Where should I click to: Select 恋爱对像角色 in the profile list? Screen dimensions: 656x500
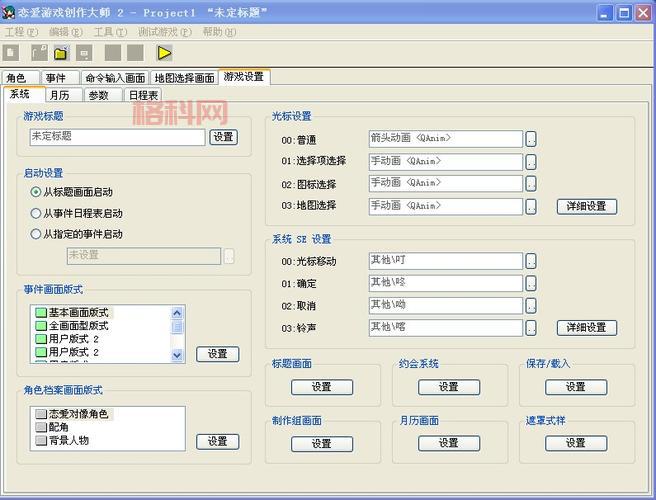(78, 414)
